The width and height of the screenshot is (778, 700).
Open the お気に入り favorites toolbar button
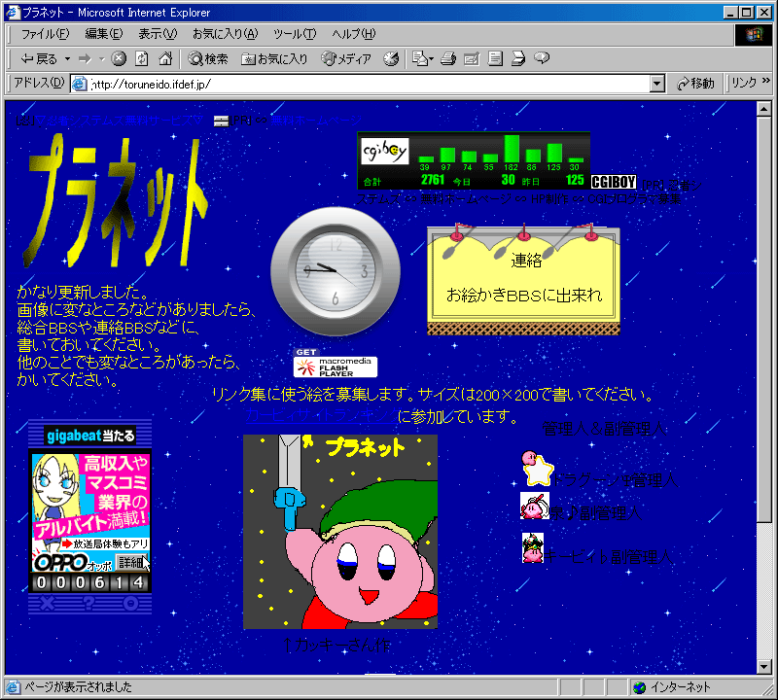(x=274, y=59)
